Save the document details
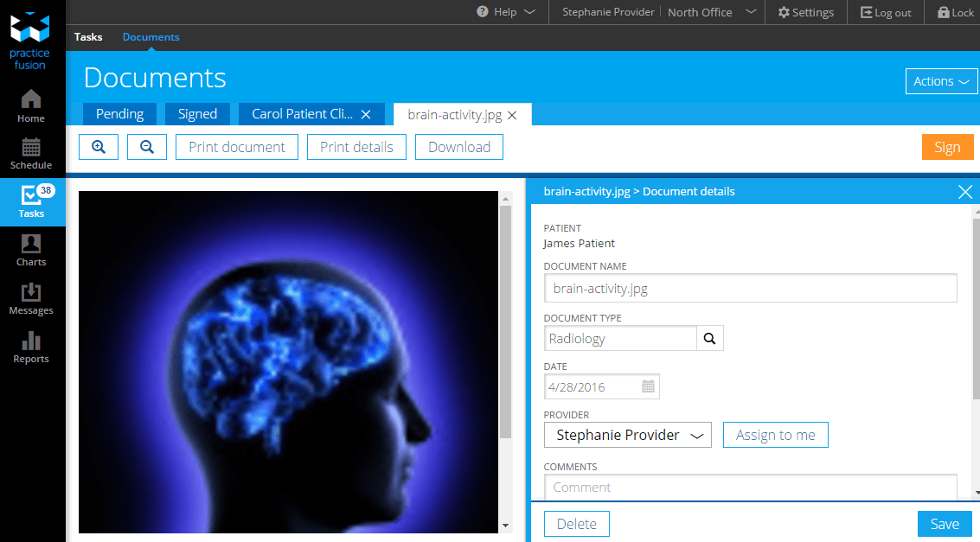 tap(944, 524)
